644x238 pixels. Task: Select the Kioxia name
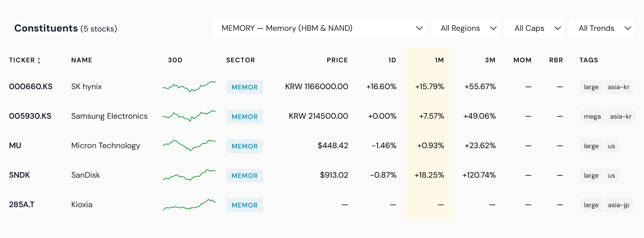[x=82, y=205]
